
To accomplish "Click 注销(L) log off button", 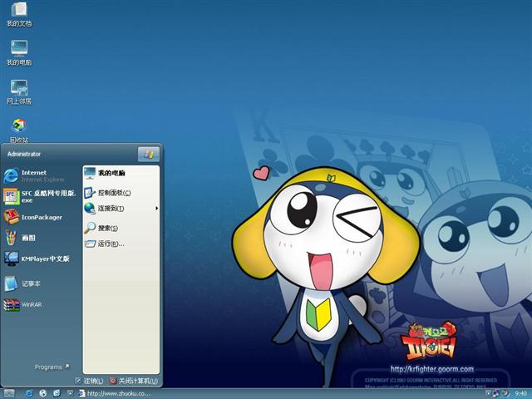I will [89, 381].
